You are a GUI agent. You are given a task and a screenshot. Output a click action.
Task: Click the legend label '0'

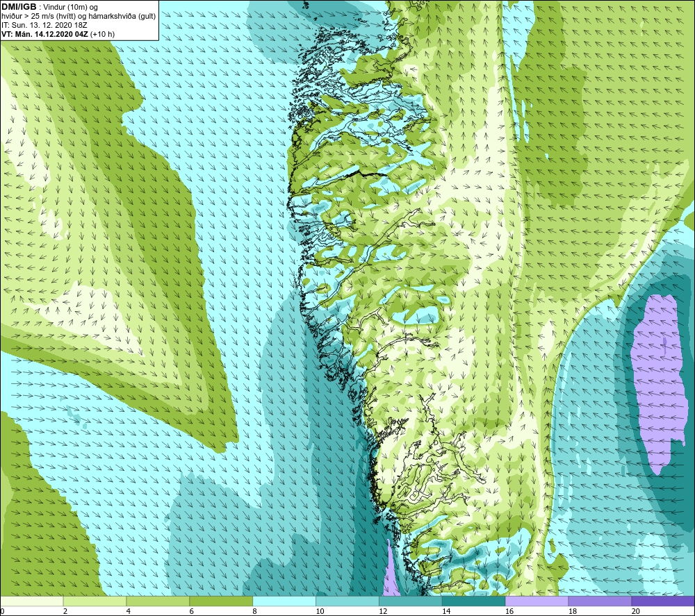pos(2,611)
